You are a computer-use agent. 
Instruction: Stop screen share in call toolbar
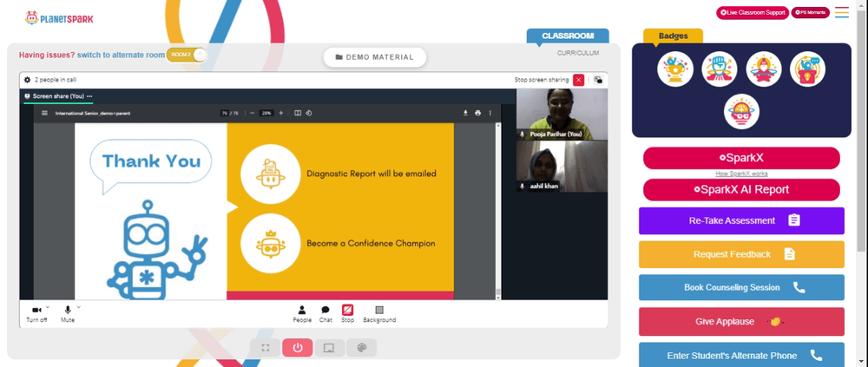coord(348,314)
